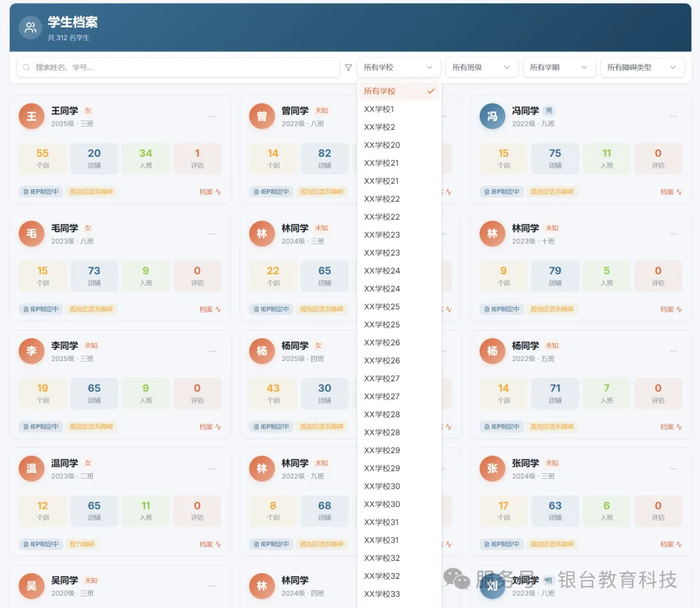The height and width of the screenshot is (608, 700).
Task: Open the more options menu on 毛同学's card
Action: pos(213,234)
